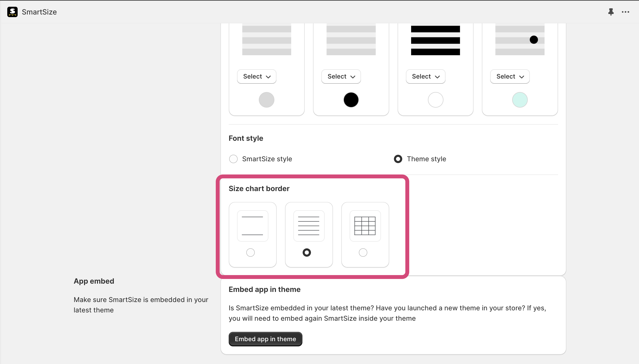Click the SmartSize app logo icon
Viewport: 639px width, 364px height.
click(x=12, y=12)
